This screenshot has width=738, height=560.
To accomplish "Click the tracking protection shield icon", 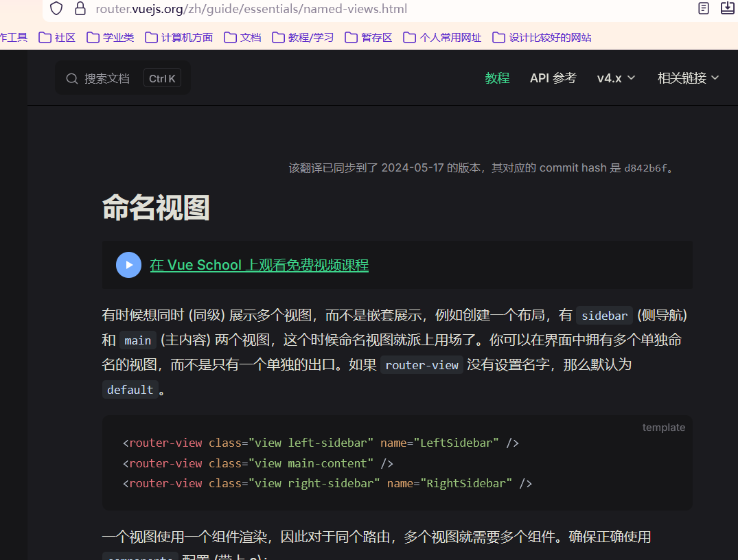I will coord(56,8).
